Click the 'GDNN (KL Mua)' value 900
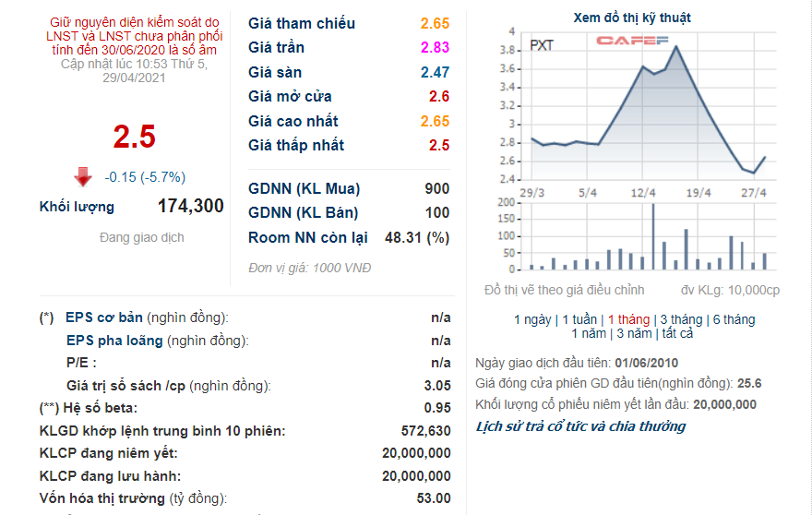This screenshot has width=812, height=515. tap(437, 188)
